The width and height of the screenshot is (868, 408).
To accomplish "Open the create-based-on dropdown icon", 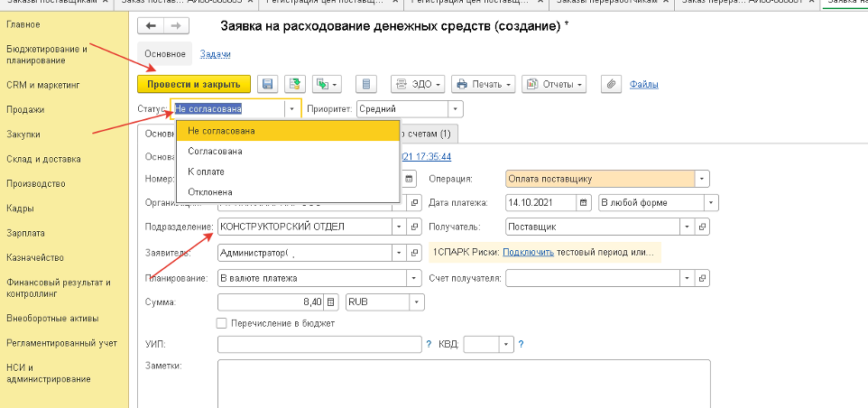I will pos(327,84).
